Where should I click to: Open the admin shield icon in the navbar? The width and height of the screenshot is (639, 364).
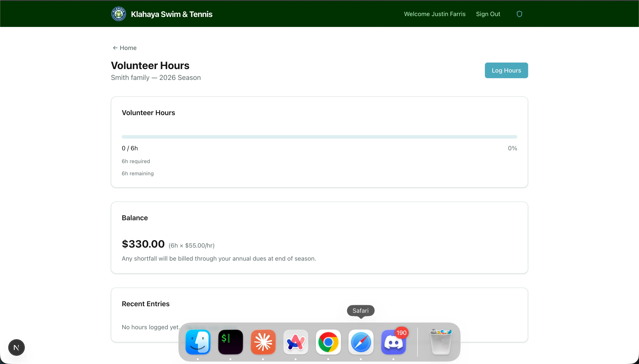(520, 14)
